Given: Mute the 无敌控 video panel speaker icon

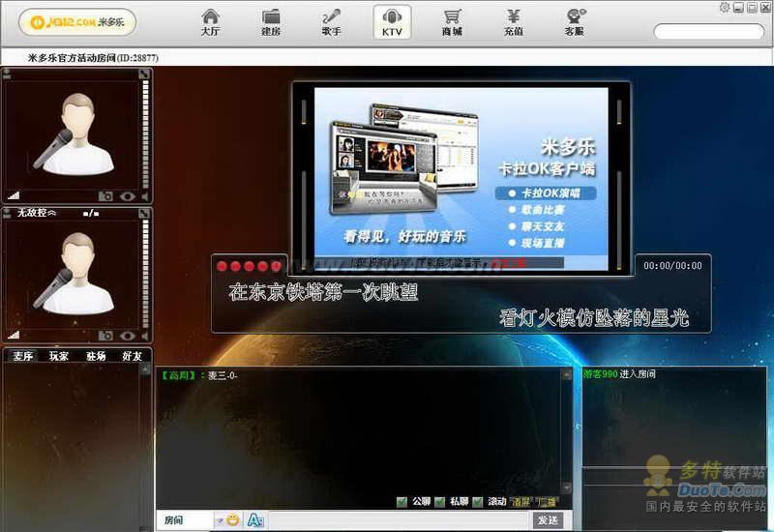Looking at the screenshot, I should pyautogui.click(x=145, y=336).
